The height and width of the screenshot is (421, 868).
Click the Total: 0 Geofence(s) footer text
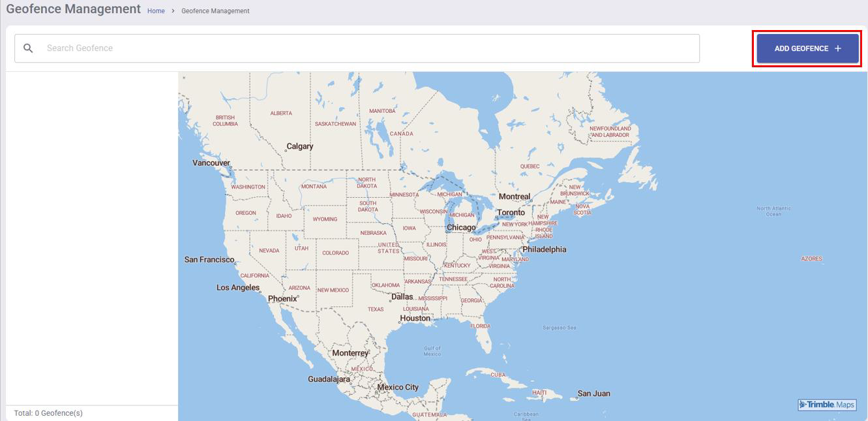coord(48,413)
